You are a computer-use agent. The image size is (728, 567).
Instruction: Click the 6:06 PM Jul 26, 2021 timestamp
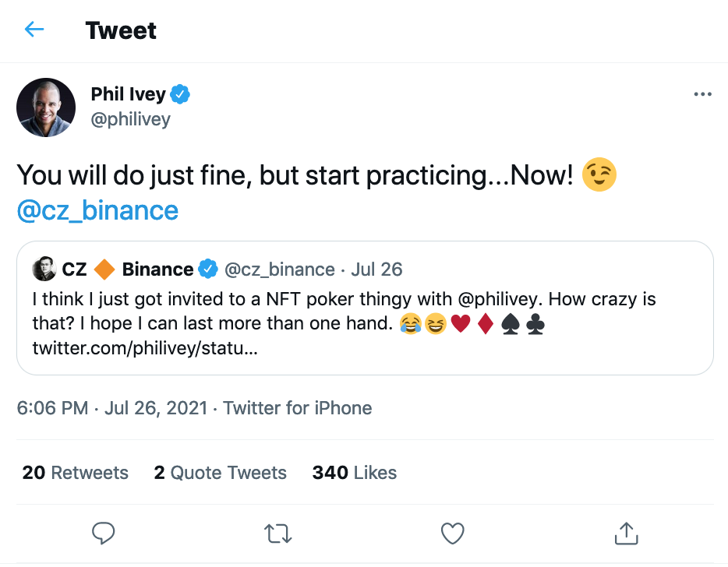pyautogui.click(x=112, y=408)
